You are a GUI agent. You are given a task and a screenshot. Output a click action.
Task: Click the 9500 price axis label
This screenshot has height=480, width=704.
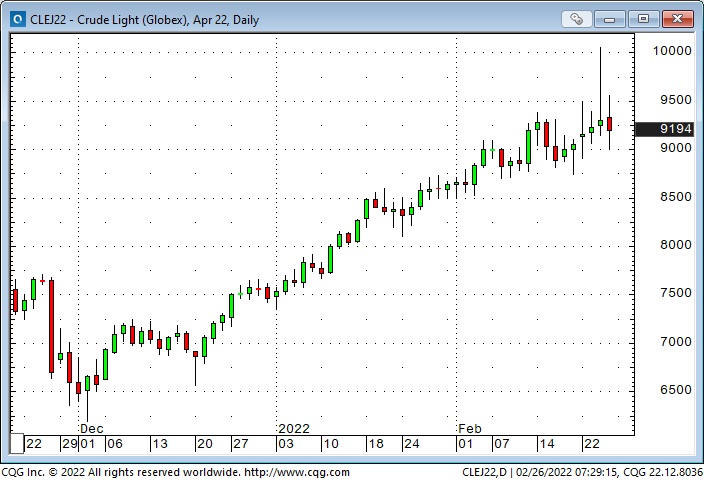click(x=676, y=100)
